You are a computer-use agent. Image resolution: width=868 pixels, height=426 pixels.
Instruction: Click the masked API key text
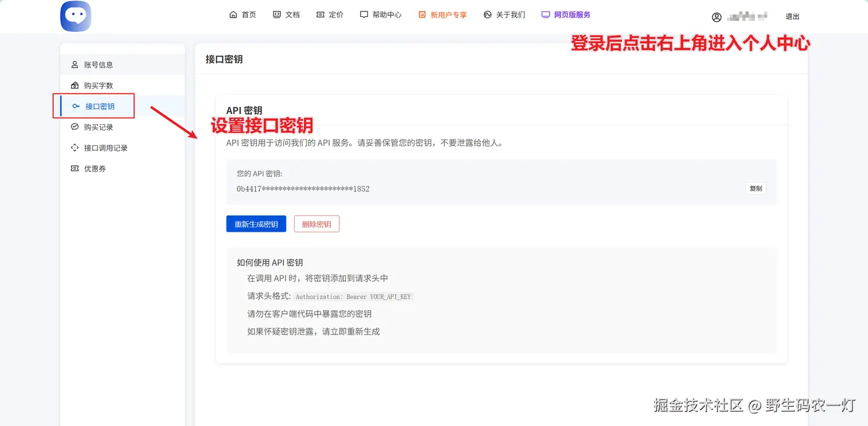coord(303,189)
